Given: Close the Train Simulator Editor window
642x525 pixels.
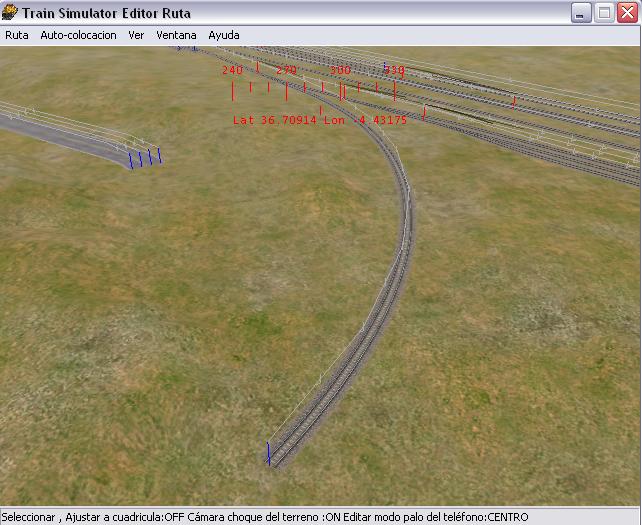Looking at the screenshot, I should [627, 13].
